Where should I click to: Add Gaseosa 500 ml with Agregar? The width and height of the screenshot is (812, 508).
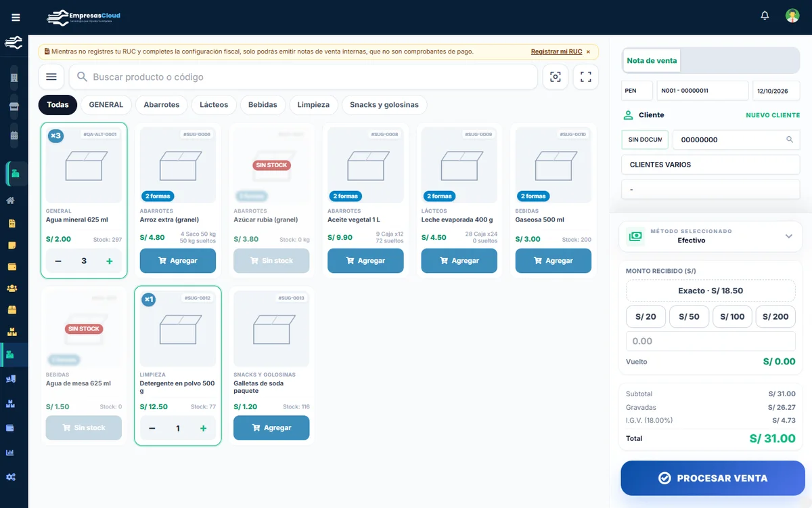554,261
